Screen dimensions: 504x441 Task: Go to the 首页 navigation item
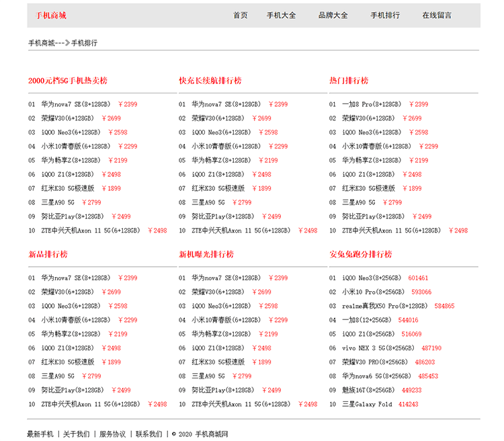pos(241,15)
